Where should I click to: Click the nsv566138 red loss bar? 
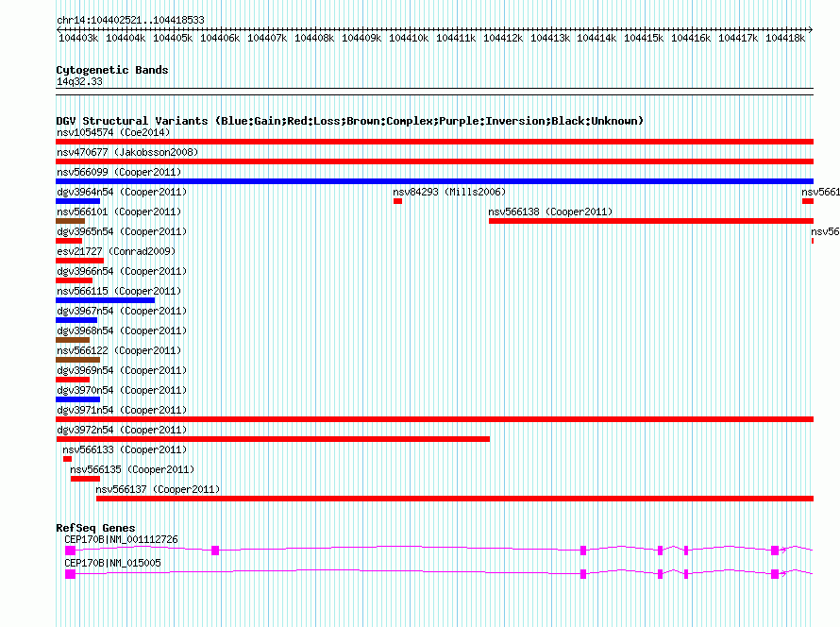point(651,221)
